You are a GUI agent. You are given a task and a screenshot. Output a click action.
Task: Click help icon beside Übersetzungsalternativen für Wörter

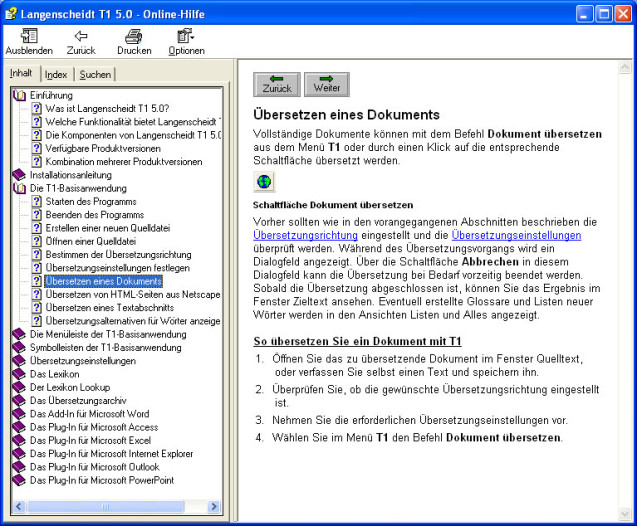pos(37,321)
